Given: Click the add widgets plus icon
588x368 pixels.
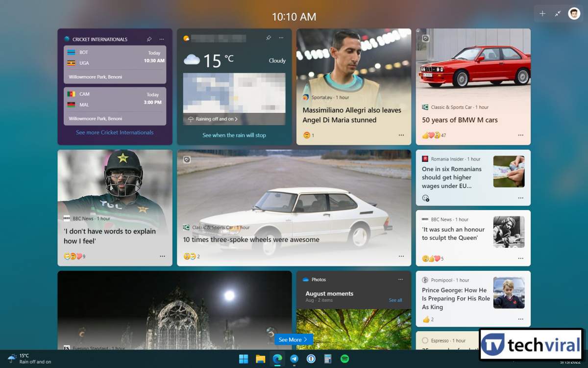Looking at the screenshot, I should 542,14.
